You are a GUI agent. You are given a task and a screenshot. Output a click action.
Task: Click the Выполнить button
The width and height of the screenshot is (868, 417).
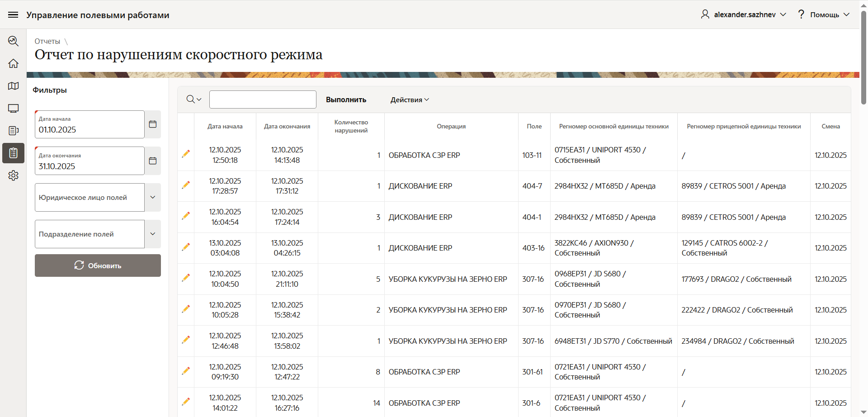(346, 100)
